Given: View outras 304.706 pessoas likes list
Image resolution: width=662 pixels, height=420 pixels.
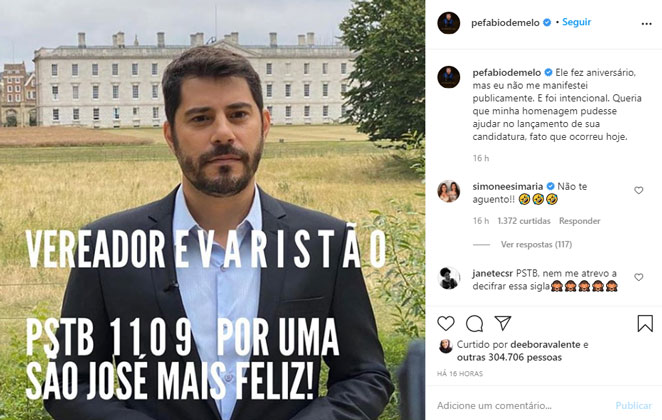Looking at the screenshot, I should coord(509,358).
